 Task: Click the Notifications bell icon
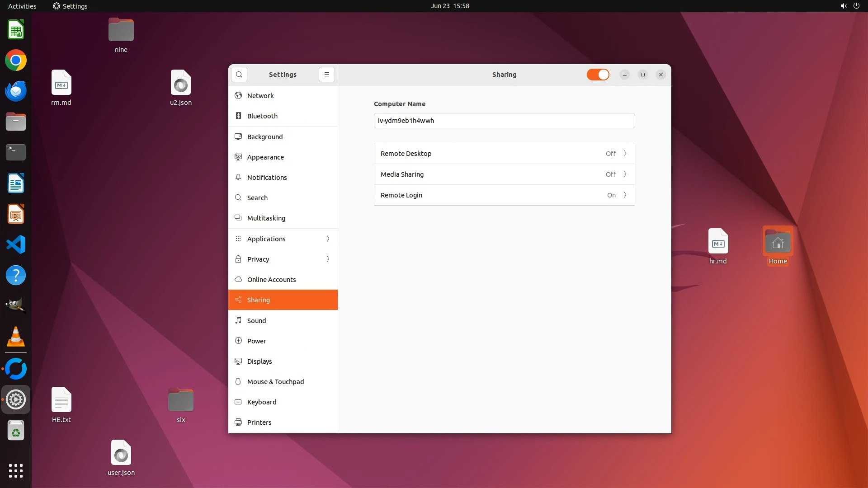coord(238,177)
